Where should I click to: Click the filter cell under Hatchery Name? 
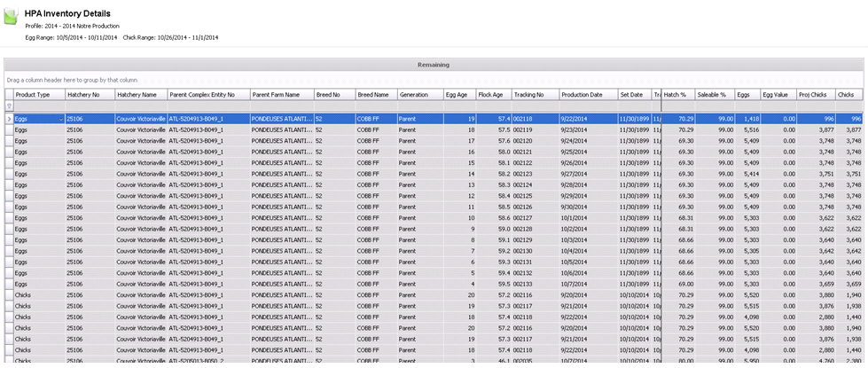(x=141, y=106)
